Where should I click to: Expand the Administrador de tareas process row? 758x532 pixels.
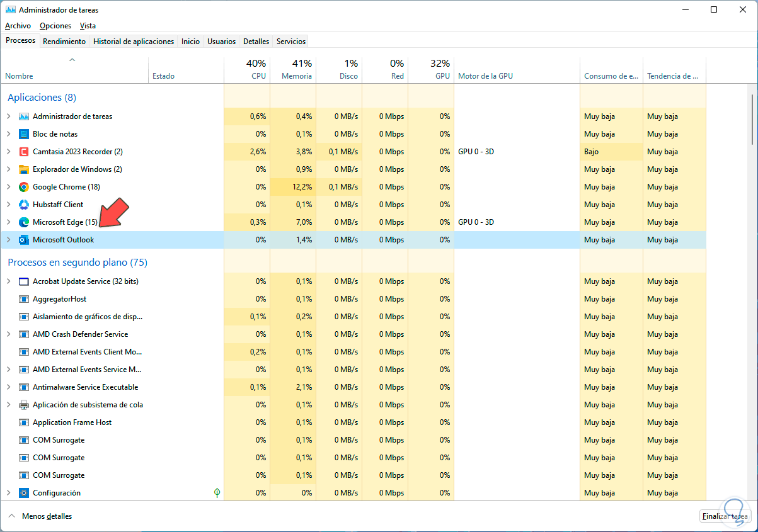[x=8, y=116]
